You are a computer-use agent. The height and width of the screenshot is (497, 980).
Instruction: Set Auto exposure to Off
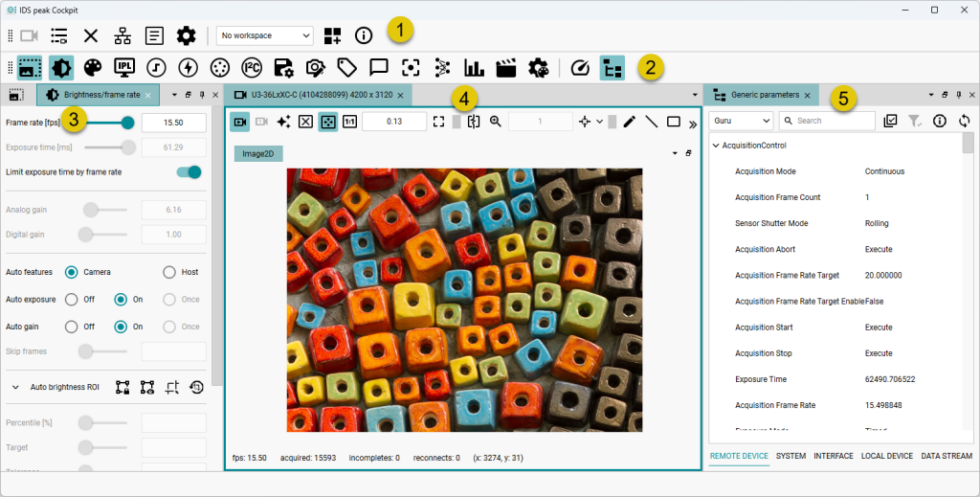[71, 299]
